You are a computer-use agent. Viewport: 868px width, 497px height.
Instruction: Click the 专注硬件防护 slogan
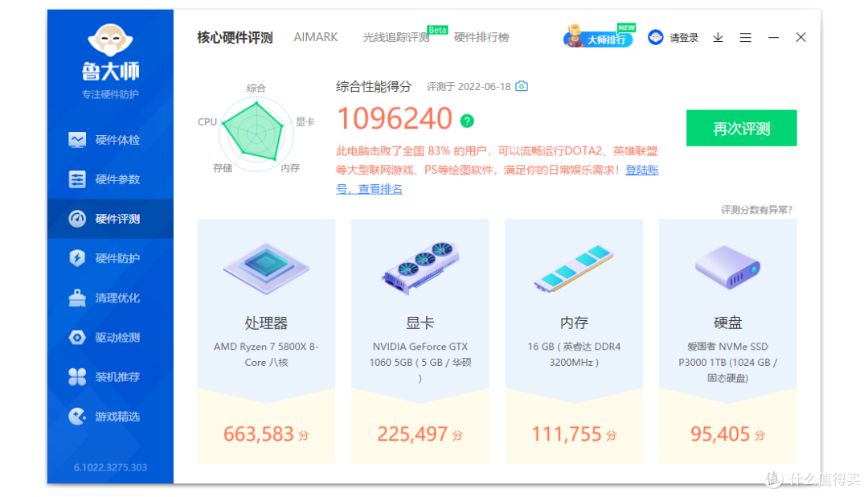[110, 94]
